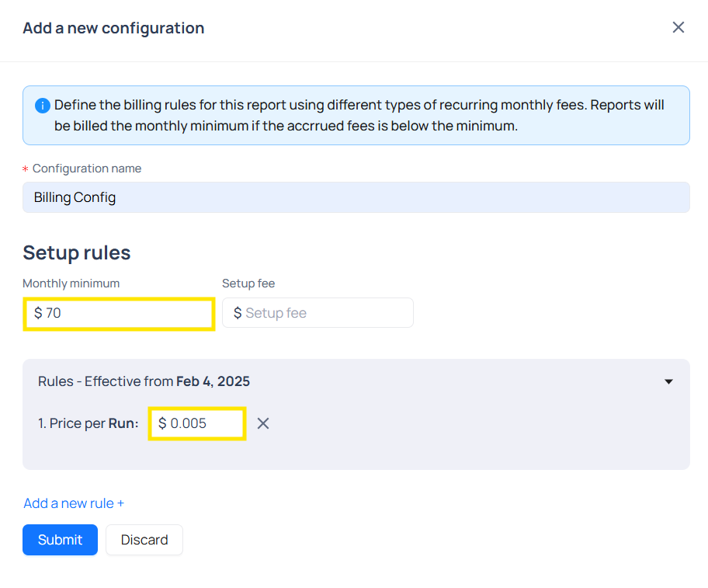Click the Setup fee label
The image size is (708, 588).
click(x=248, y=284)
